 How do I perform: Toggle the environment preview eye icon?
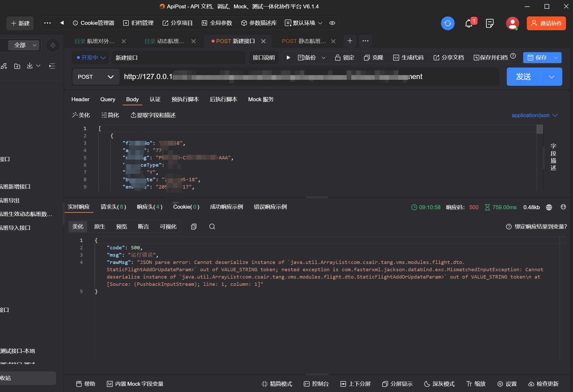[332, 23]
